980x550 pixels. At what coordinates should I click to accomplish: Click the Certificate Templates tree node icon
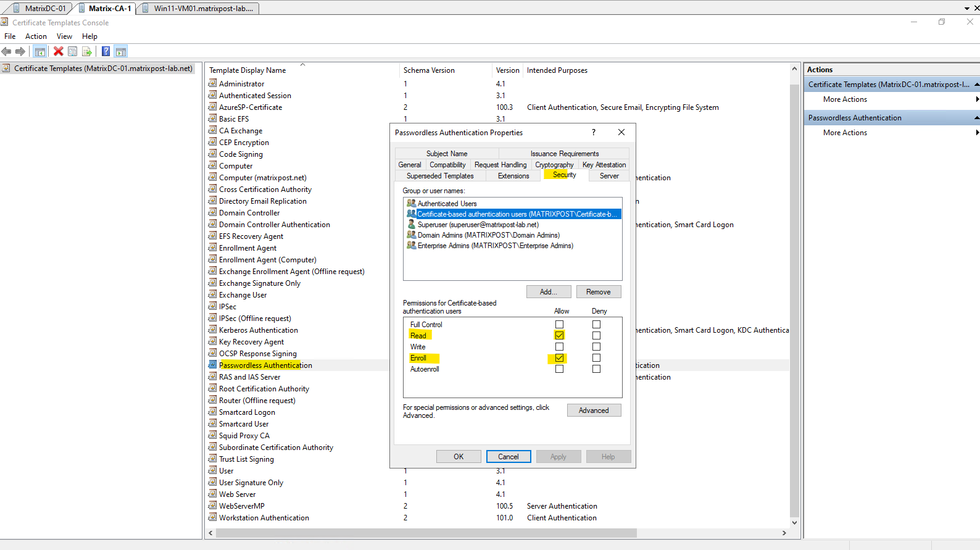pyautogui.click(x=6, y=69)
